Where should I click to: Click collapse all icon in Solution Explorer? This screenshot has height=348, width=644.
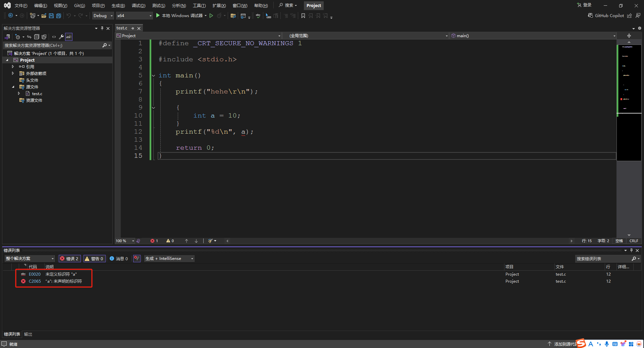(x=37, y=37)
